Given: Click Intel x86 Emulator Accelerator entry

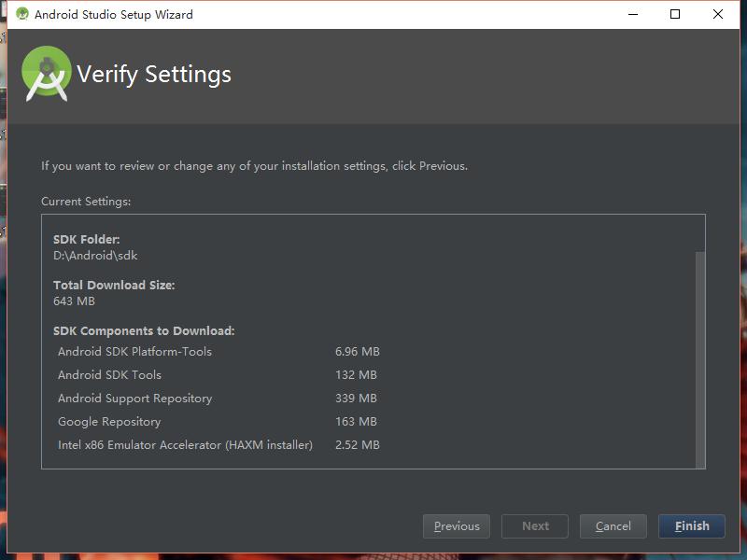Looking at the screenshot, I should [185, 445].
